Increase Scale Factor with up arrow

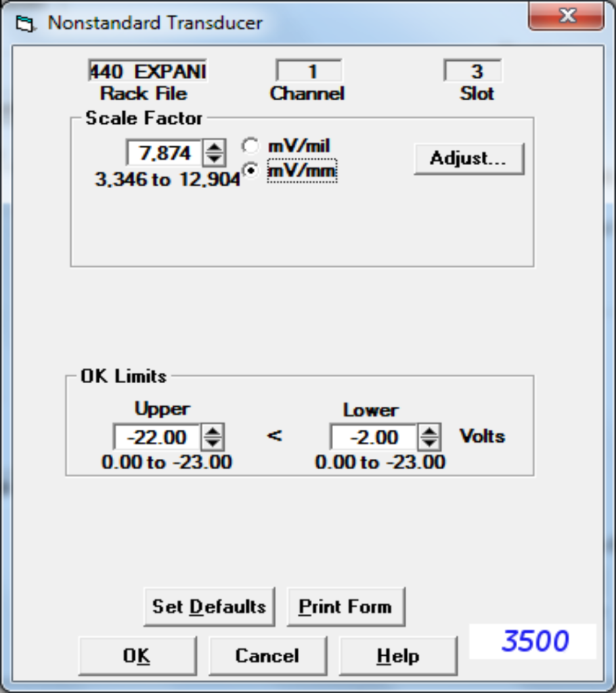(x=214, y=148)
